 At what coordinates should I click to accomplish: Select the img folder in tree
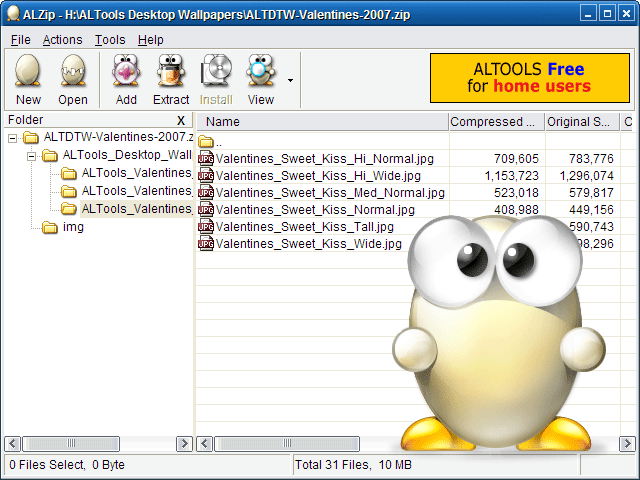click(x=73, y=227)
